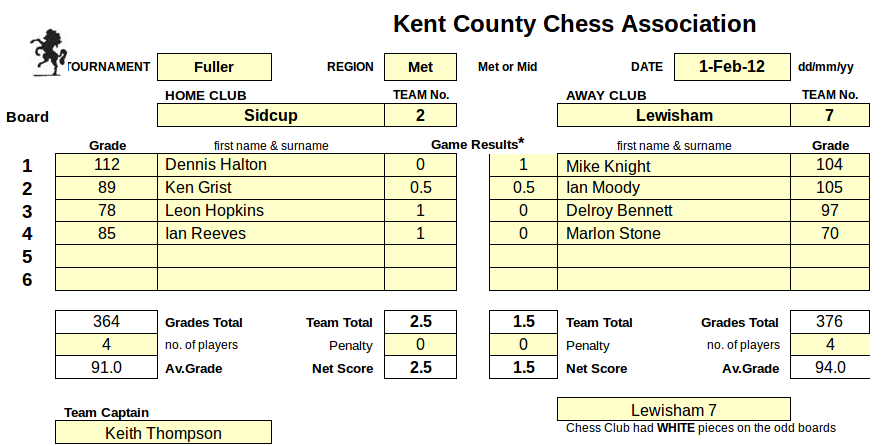This screenshot has width=895, height=446.
Task: Select the Home Club cell Sidcup
Action: pos(271,115)
